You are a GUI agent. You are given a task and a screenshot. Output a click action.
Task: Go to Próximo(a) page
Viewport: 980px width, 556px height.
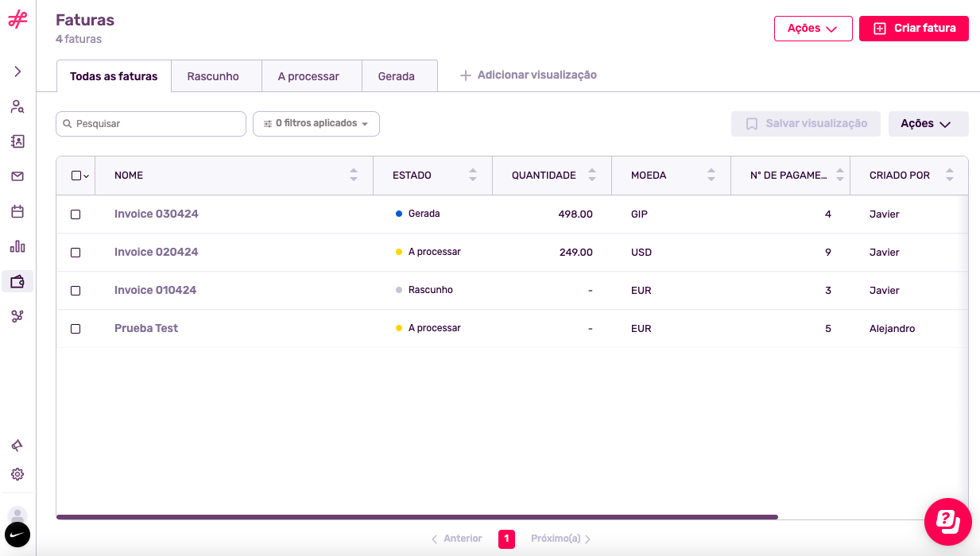pyautogui.click(x=561, y=539)
